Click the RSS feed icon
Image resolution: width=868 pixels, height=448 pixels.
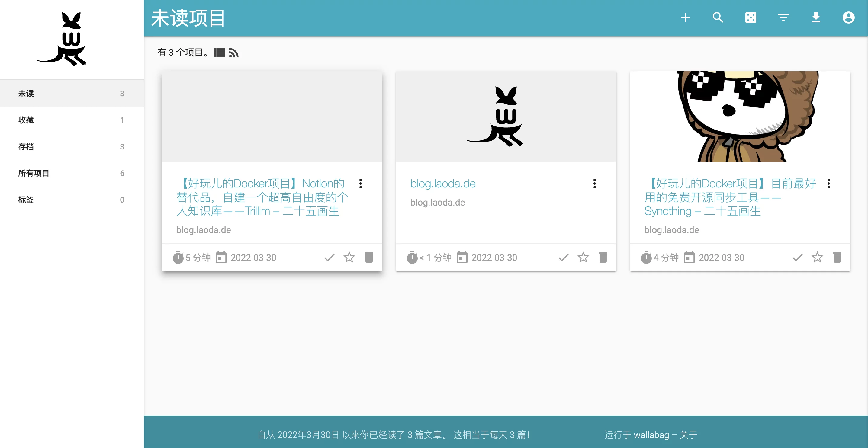pos(233,53)
